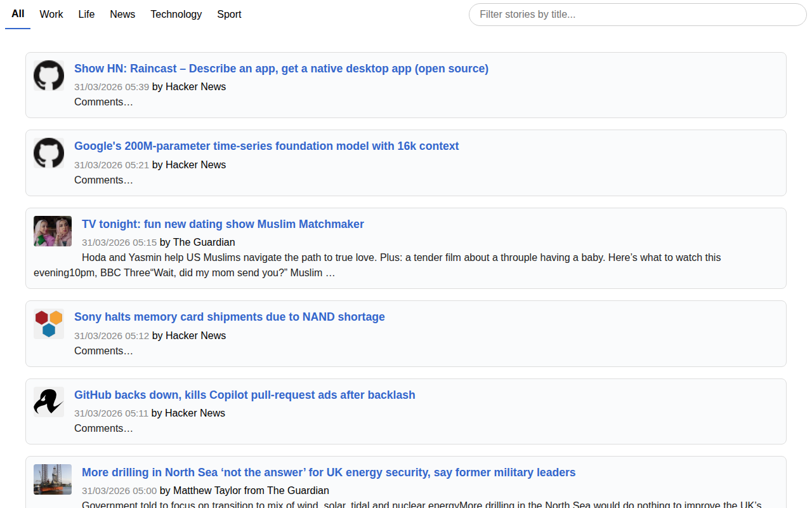The image size is (812, 508).
Task: Click the hexagon logo next to Sony story
Action: [x=49, y=324]
